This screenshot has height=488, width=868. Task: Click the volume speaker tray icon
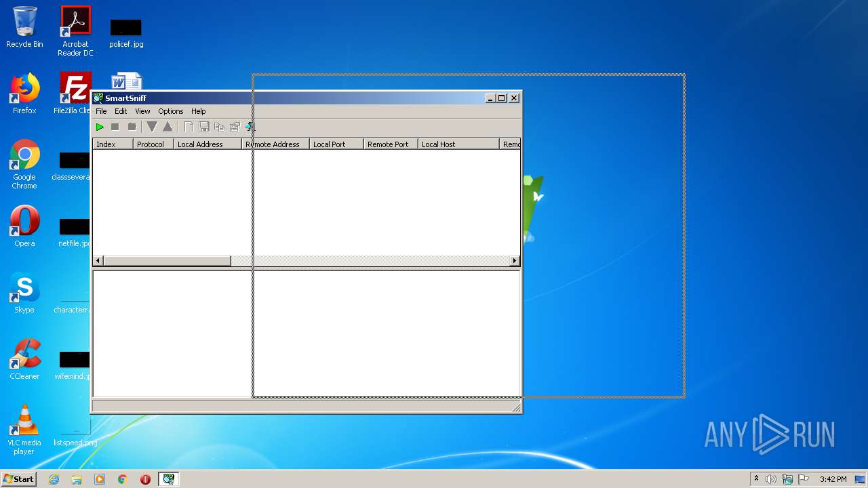point(771,479)
